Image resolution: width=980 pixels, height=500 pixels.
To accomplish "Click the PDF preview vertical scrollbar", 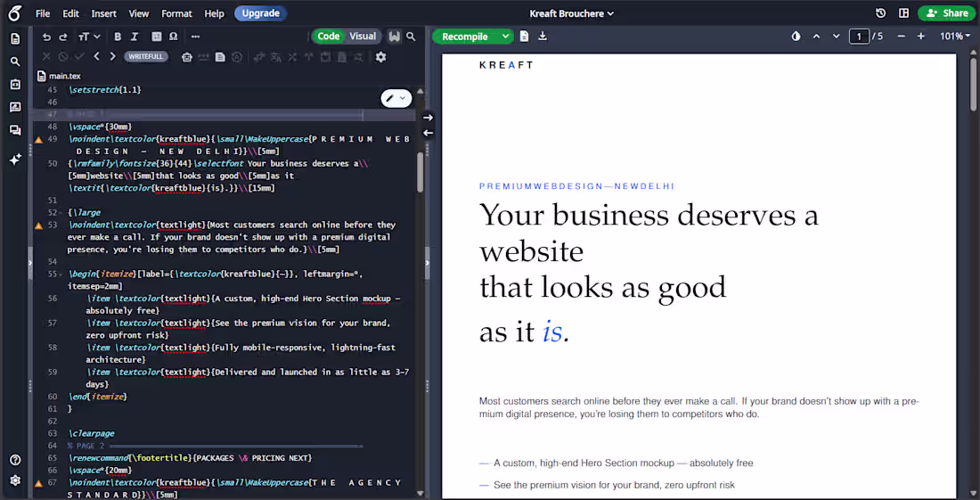I will (973, 85).
